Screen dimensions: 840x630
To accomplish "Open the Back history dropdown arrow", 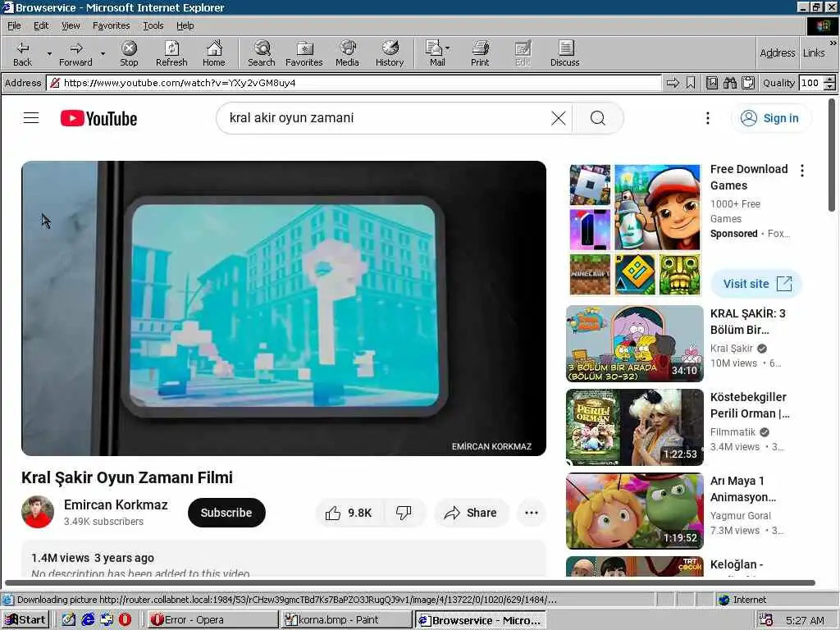I will tap(49, 53).
